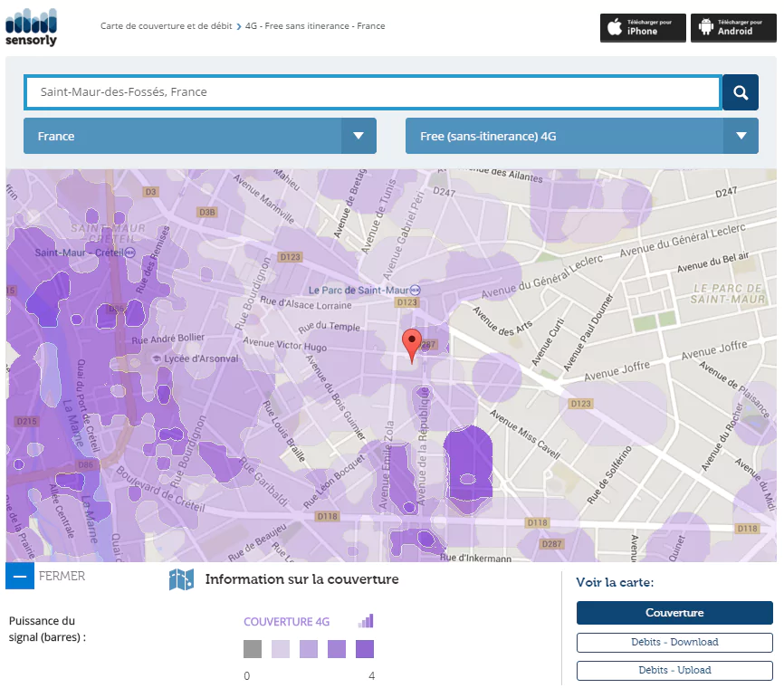
Task: Switch to Debits - Download map
Action: (674, 643)
